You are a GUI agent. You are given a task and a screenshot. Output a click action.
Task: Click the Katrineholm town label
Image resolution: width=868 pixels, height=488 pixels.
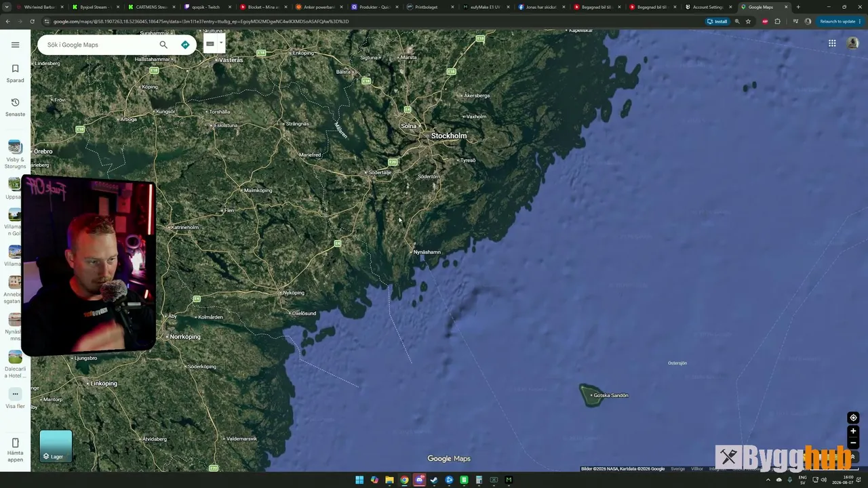(185, 227)
